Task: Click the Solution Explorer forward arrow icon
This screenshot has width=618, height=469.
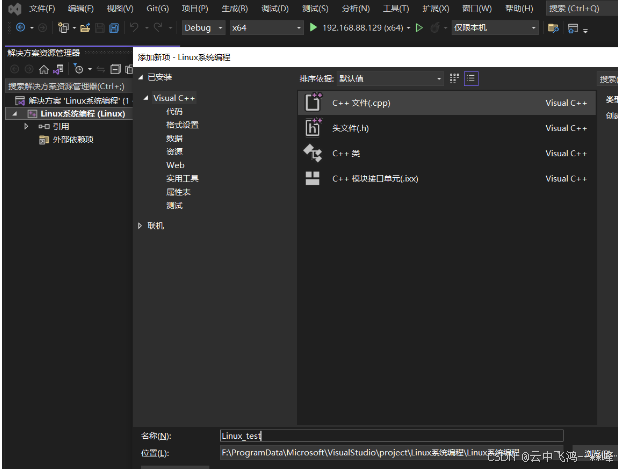Action: click(29, 70)
